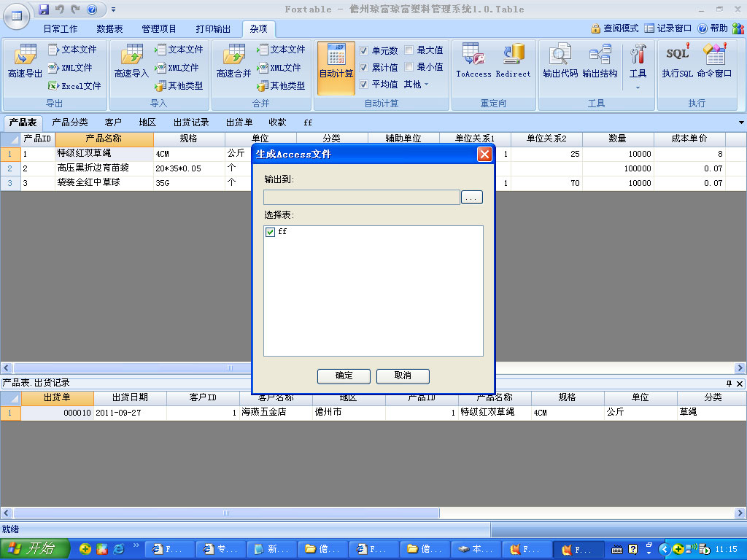Click the ToAccess ribbon icon

tap(473, 61)
